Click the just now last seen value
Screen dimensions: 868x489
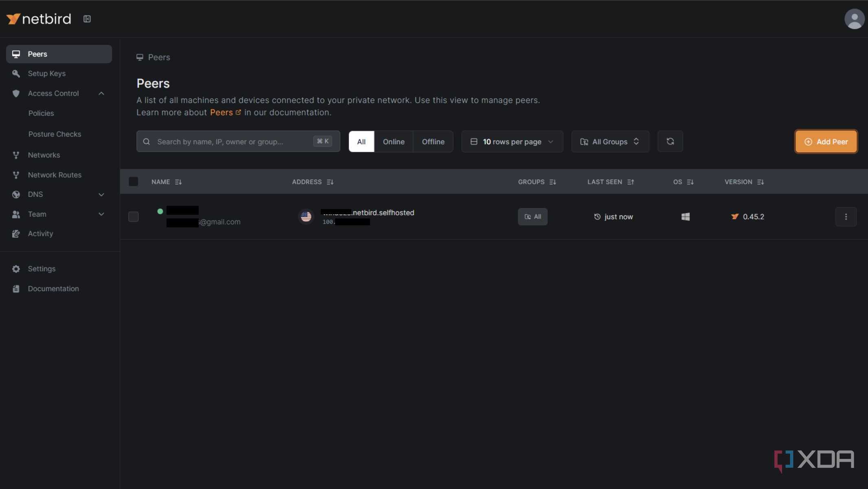point(619,217)
